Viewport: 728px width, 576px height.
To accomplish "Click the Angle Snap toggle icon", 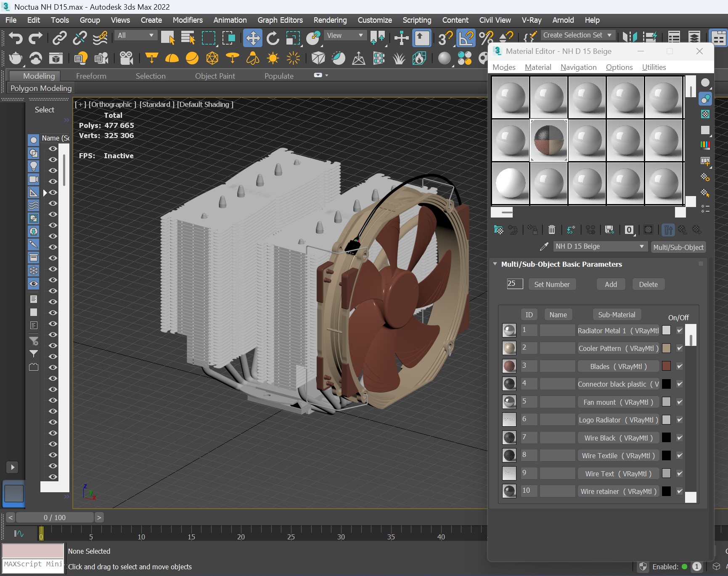I will [x=466, y=38].
